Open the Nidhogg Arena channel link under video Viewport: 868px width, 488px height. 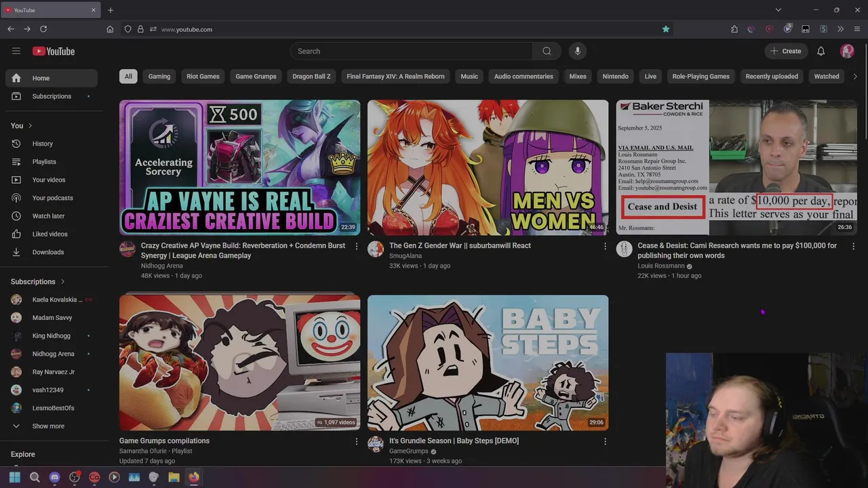point(161,266)
